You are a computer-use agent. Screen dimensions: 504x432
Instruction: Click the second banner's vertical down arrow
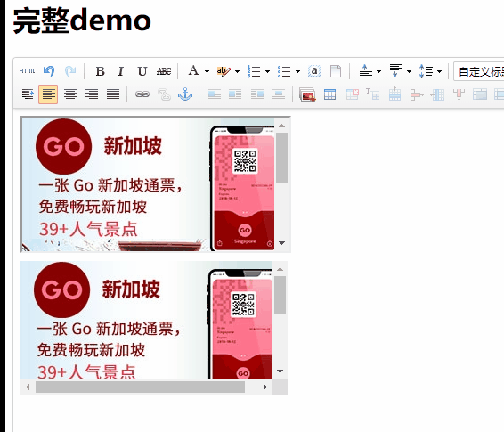tap(280, 371)
